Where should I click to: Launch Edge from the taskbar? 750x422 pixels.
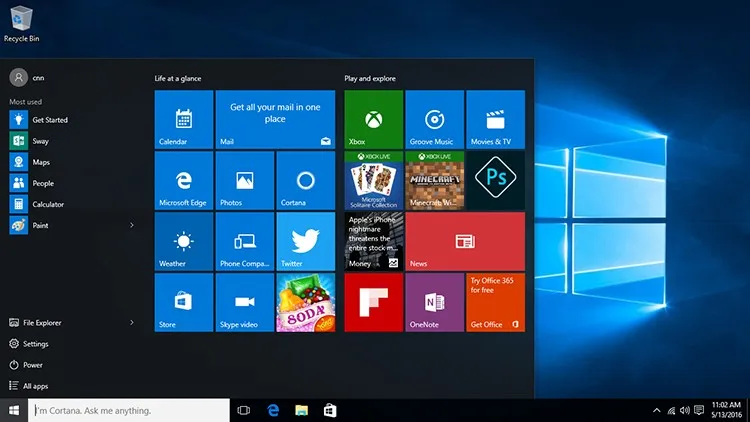coord(273,410)
